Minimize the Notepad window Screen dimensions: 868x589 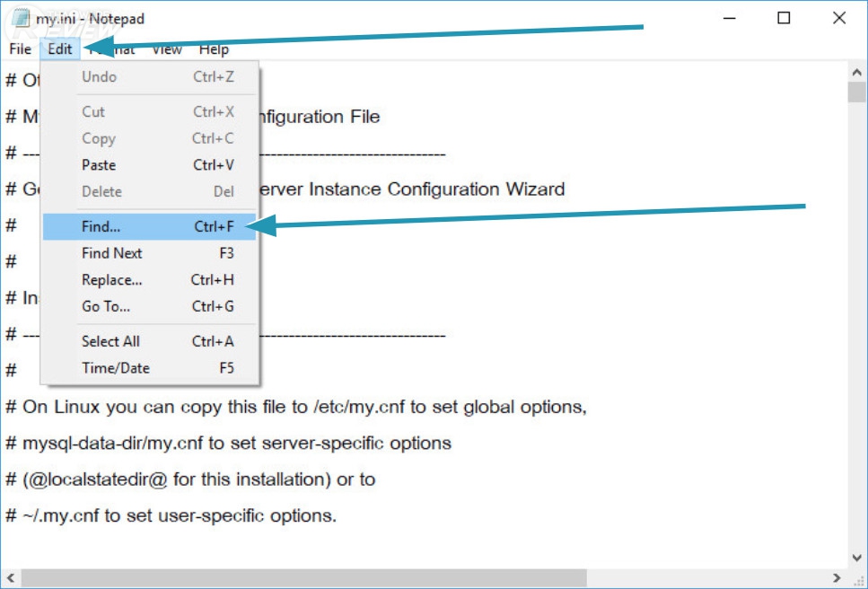(729, 18)
